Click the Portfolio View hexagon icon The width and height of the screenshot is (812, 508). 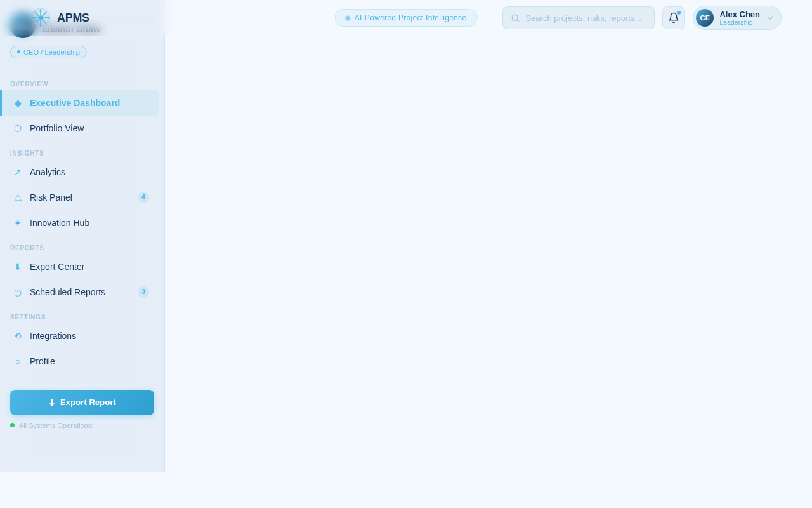coord(18,128)
